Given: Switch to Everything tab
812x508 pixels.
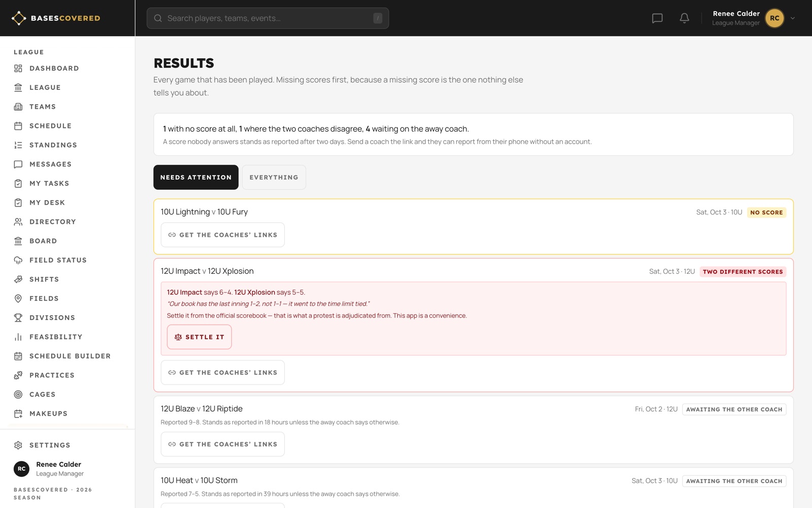Looking at the screenshot, I should point(274,177).
